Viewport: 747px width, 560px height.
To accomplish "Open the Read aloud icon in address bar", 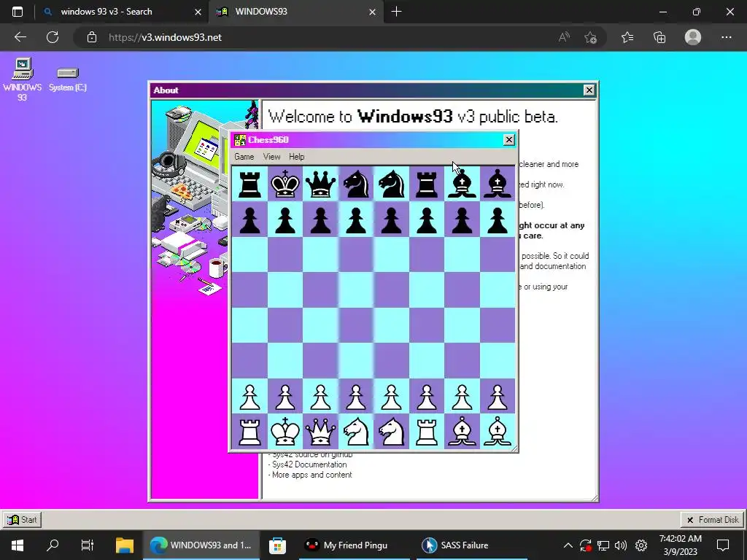I will [564, 37].
